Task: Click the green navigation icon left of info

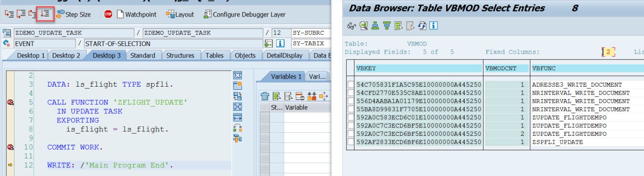Action: click(x=268, y=43)
